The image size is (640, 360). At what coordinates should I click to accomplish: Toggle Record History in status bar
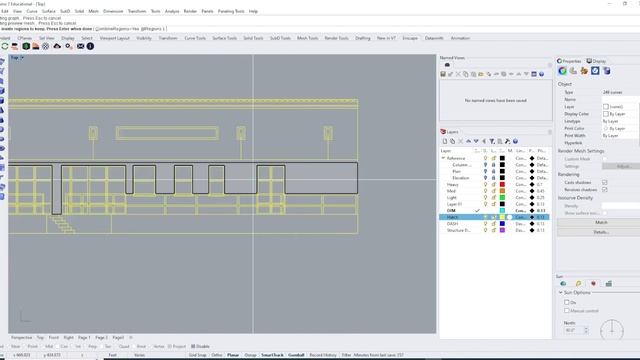pos(323,355)
